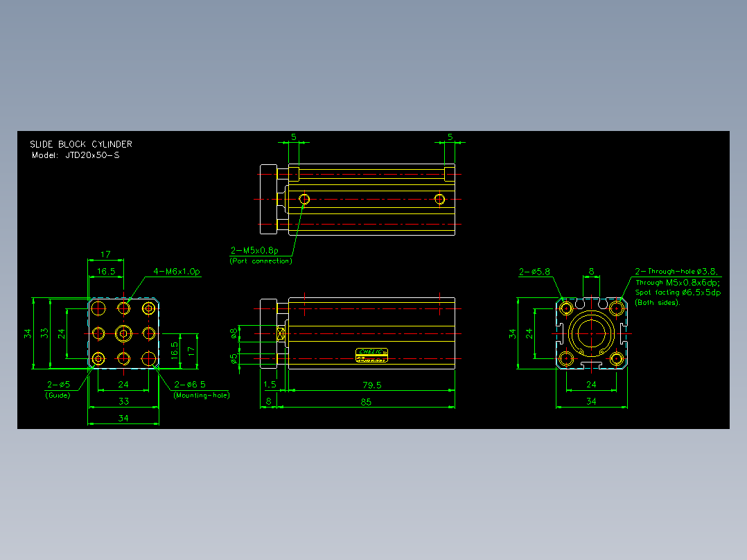Select the 'ø8' rod diameter dimension
Viewport: 747px width, 560px height.
coord(234,333)
